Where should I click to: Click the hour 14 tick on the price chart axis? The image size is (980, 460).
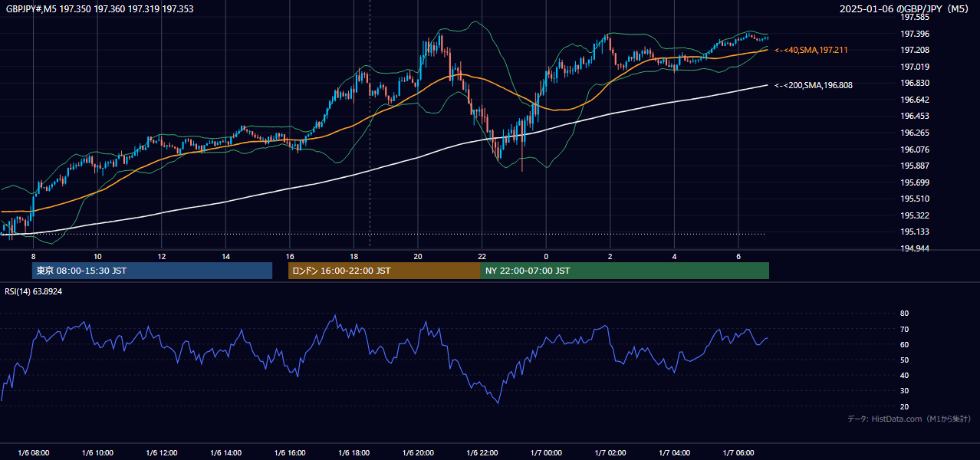tap(225, 256)
